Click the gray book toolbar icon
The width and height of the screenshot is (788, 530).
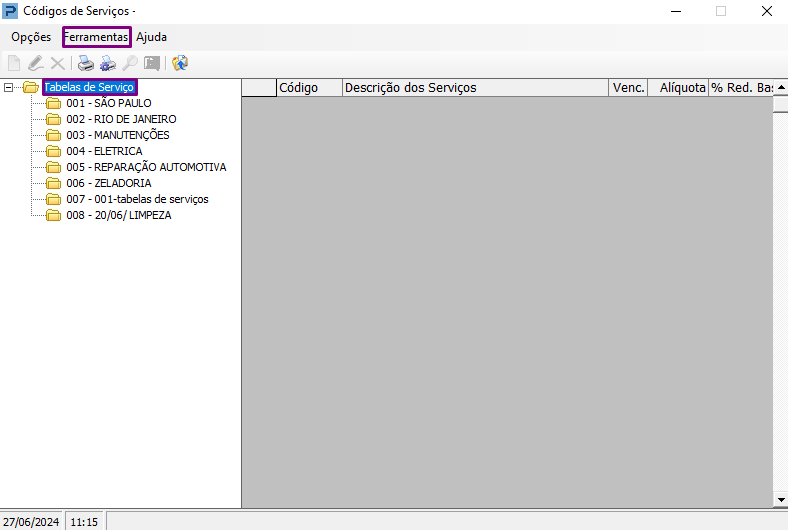(x=152, y=63)
